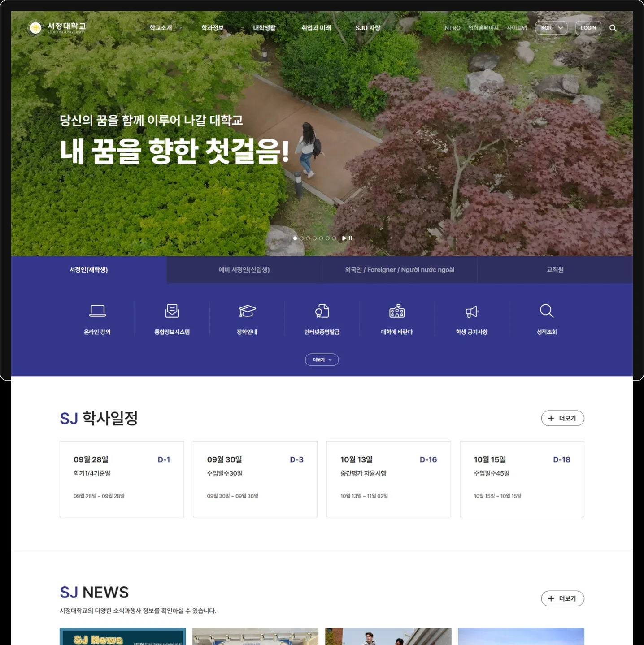Play the hero banner slideshow
The image size is (644, 645).
(344, 238)
